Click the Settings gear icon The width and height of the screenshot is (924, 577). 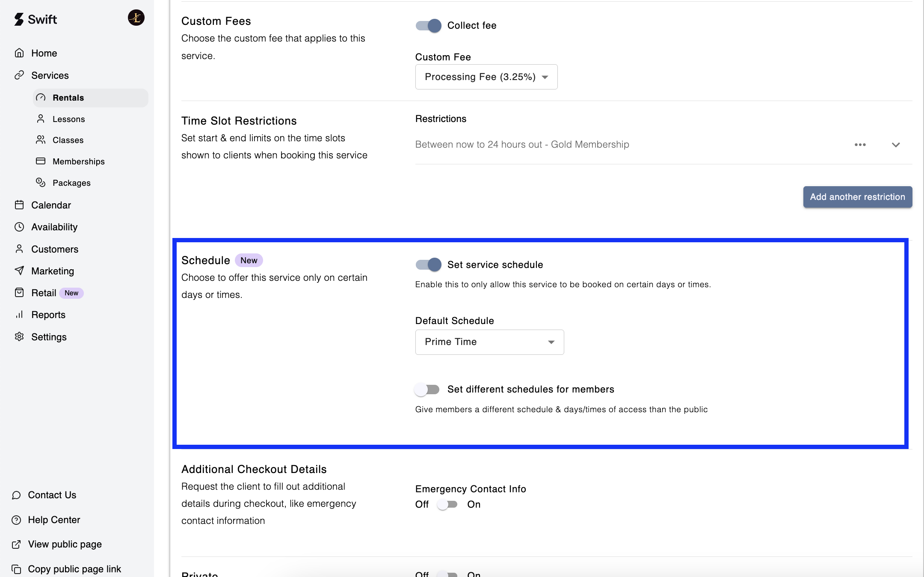(19, 336)
